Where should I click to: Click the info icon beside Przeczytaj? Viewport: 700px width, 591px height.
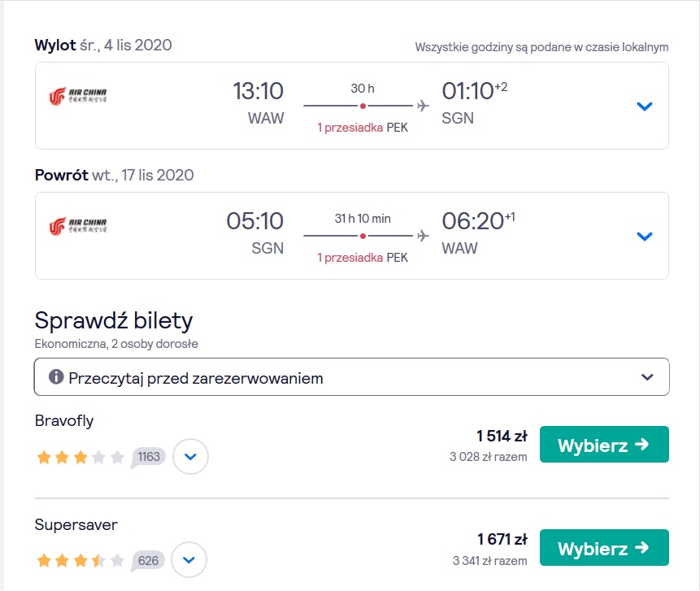tap(56, 376)
